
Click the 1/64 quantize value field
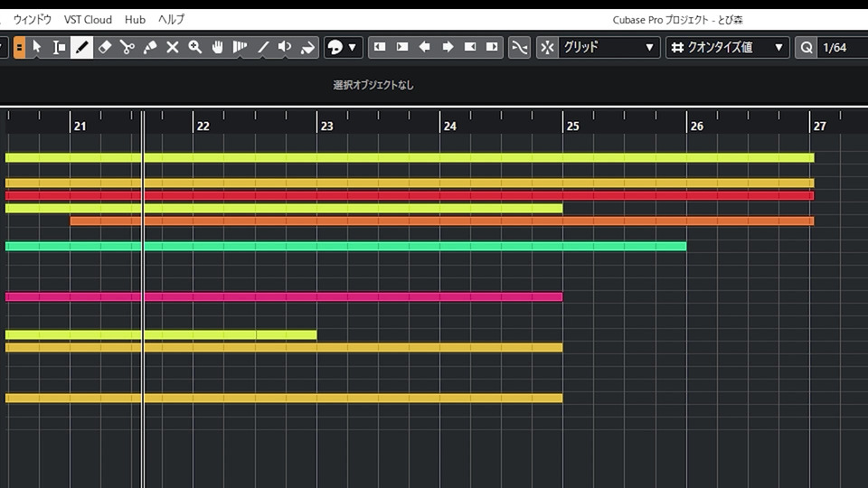pyautogui.click(x=843, y=47)
